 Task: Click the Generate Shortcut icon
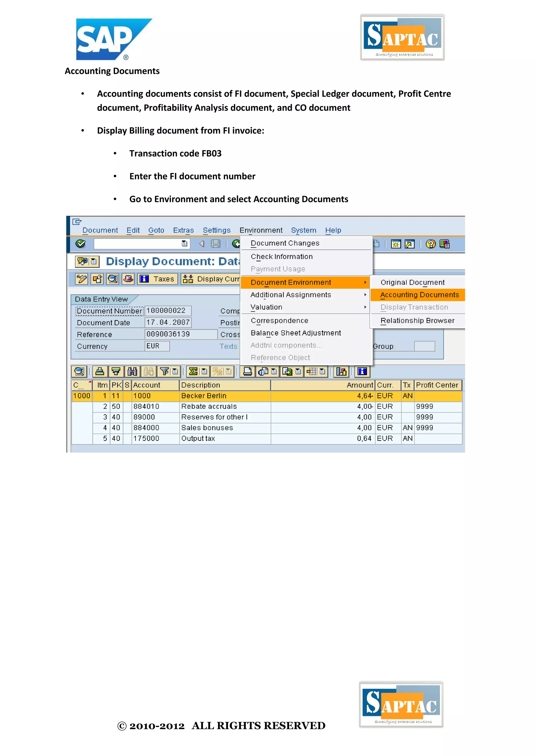410,244
